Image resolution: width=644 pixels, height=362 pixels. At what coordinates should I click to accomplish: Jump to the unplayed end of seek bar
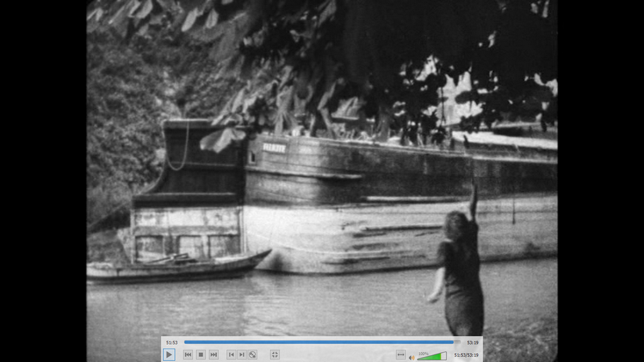click(x=457, y=343)
